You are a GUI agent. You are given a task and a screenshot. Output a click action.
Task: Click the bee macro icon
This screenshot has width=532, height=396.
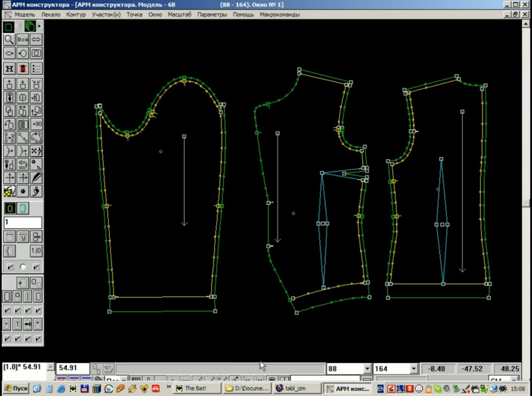(x=9, y=191)
